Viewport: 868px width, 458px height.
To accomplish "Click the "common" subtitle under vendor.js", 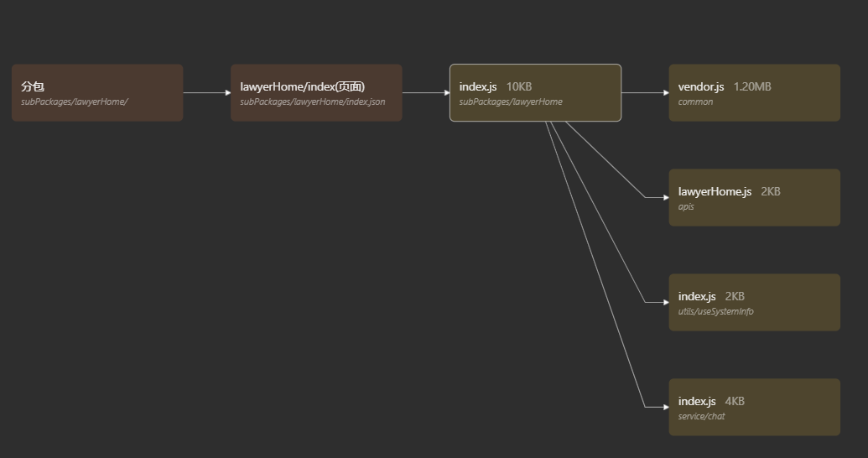I will click(695, 102).
